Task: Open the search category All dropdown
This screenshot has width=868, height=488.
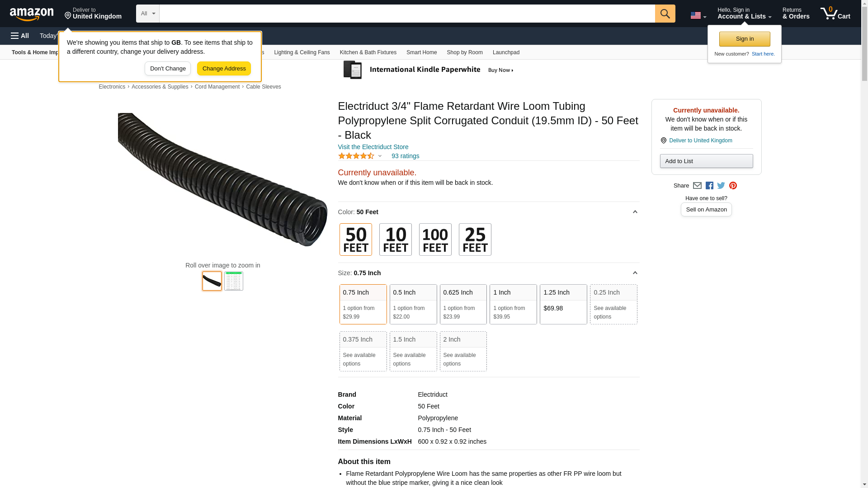Action: pyautogui.click(x=147, y=14)
